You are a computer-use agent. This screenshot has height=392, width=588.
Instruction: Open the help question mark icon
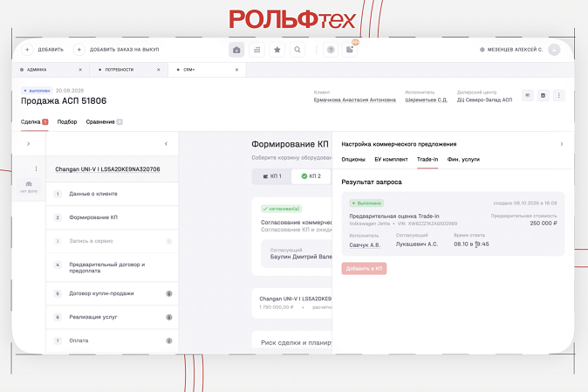point(331,50)
